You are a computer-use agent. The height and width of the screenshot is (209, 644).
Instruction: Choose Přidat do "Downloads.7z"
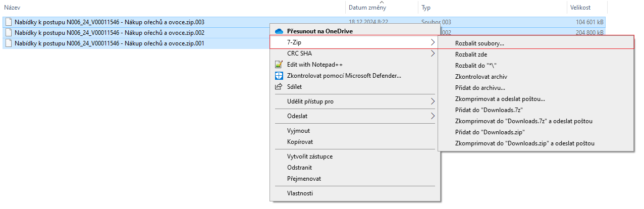coord(535,110)
